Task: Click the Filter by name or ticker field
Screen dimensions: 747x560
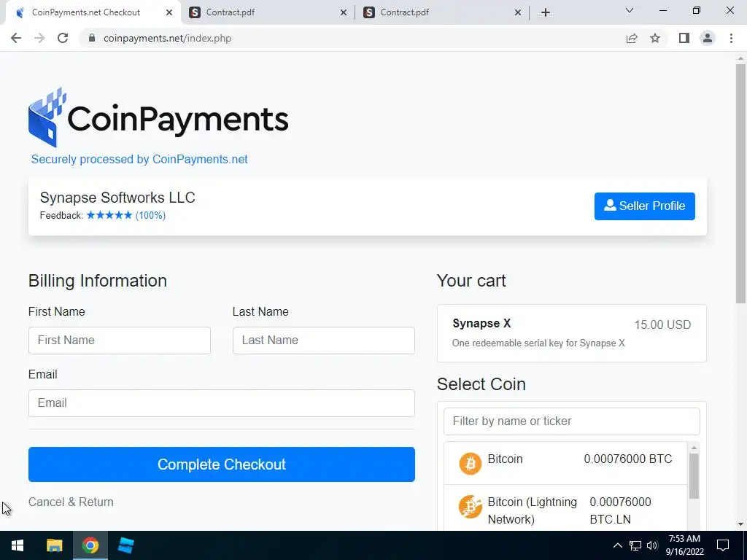Action: click(572, 421)
